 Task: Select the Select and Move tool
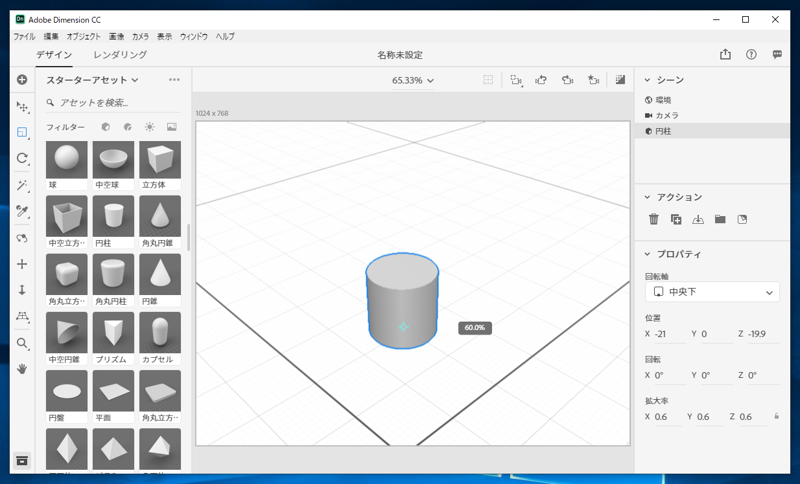point(22,107)
